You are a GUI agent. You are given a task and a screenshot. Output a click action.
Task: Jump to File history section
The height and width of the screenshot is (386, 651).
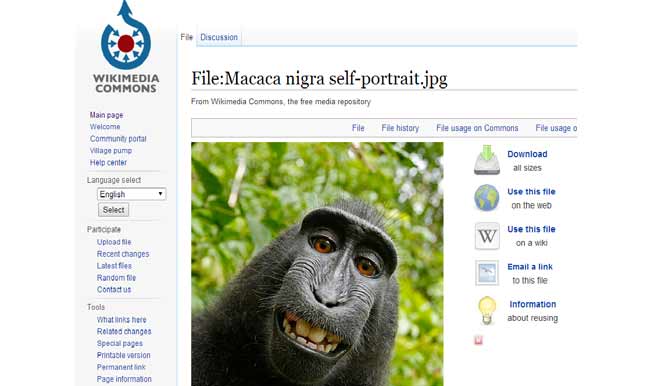(400, 128)
